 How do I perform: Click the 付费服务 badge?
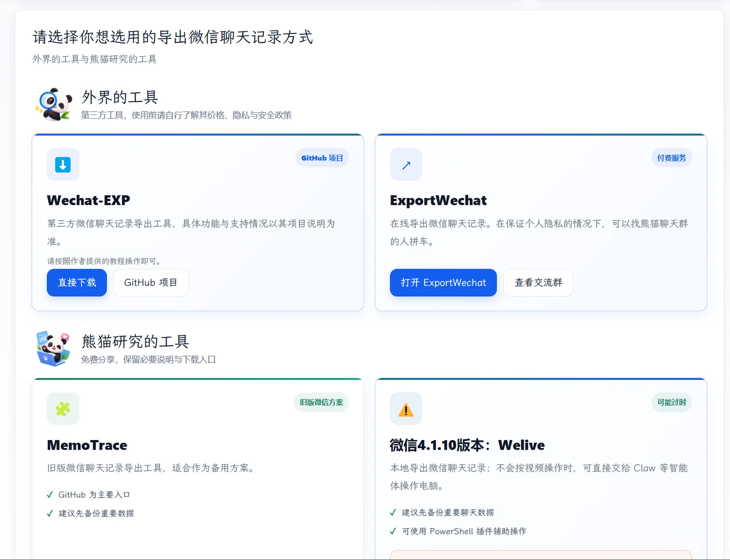coord(672,158)
